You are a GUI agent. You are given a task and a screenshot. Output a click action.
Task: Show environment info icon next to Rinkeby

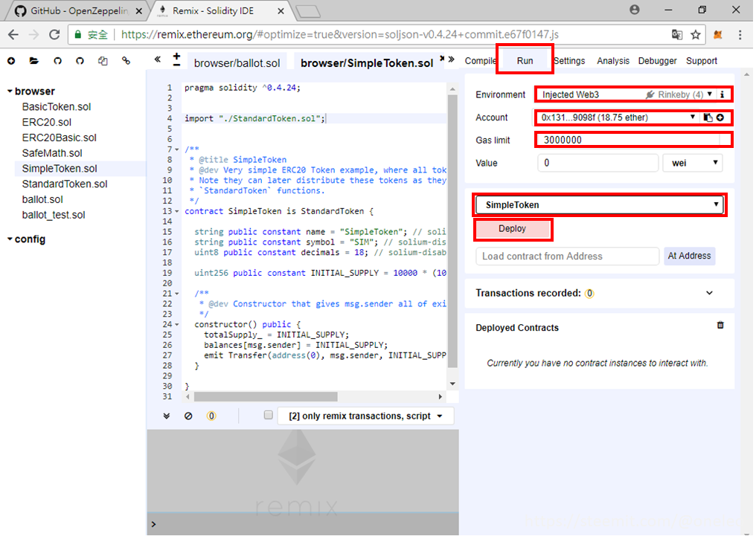click(723, 94)
